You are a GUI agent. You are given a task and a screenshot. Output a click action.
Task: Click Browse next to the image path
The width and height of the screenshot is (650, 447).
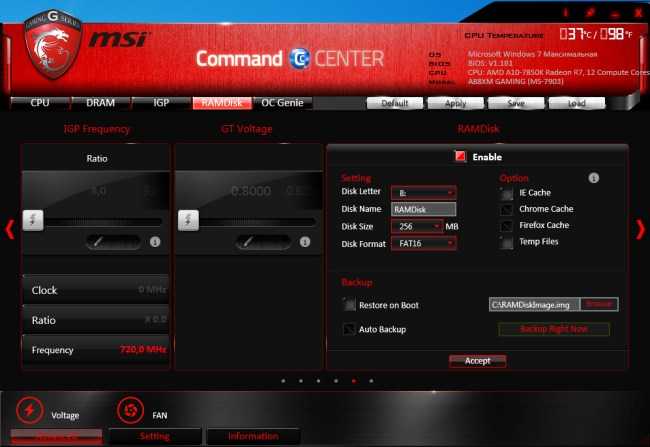click(599, 304)
